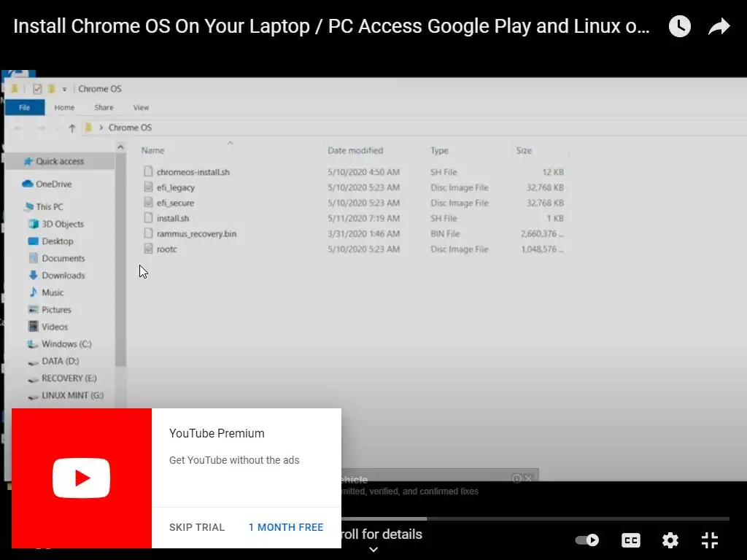Click the ad info icon
Image resolution: width=747 pixels, height=560 pixels.
516,478
